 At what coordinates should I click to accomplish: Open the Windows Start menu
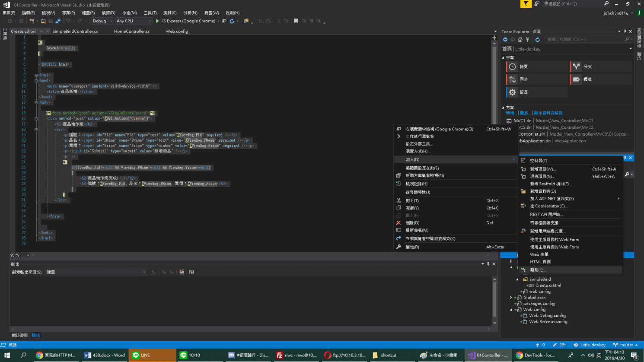coord(7,355)
